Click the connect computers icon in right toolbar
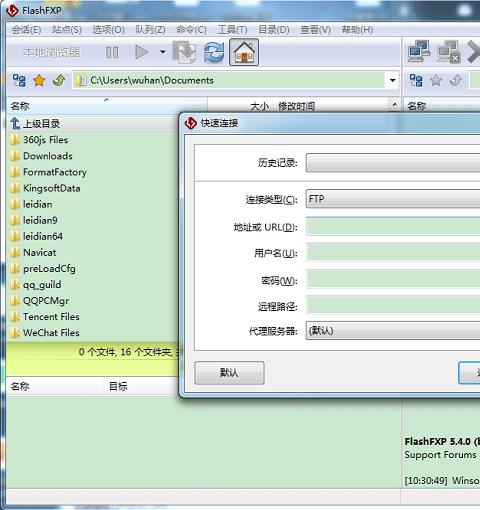 pos(419,51)
